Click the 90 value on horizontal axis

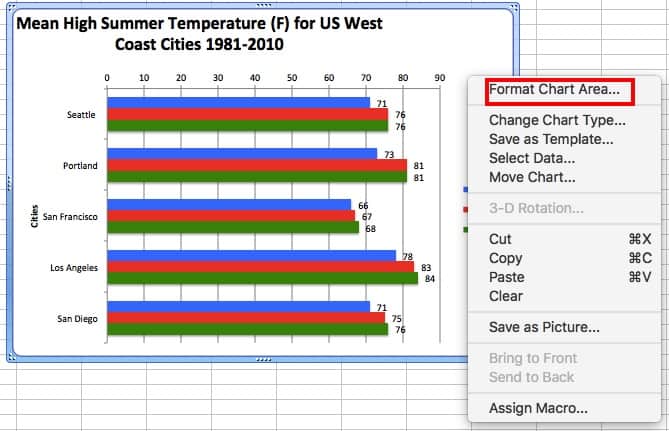click(439, 77)
